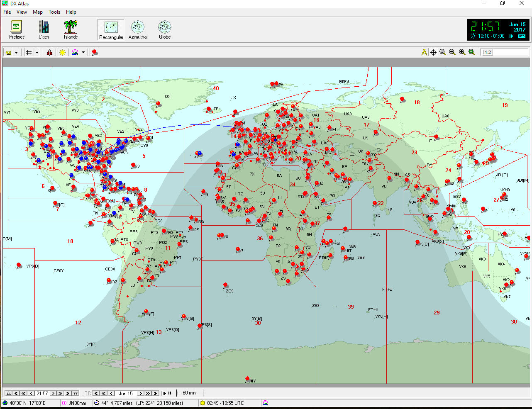
Task: Switch to the Islands map mode
Action: (71, 30)
